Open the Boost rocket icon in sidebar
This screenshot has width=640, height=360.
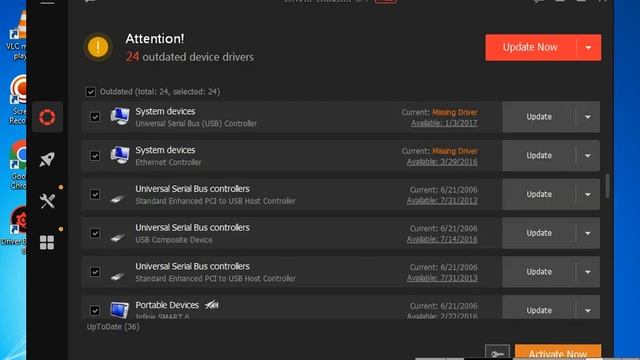(47, 159)
